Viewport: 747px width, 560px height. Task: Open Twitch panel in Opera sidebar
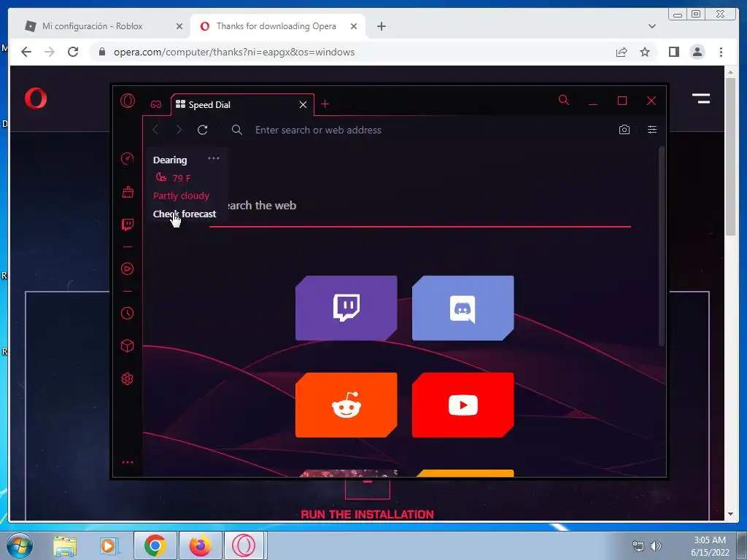pos(127,225)
